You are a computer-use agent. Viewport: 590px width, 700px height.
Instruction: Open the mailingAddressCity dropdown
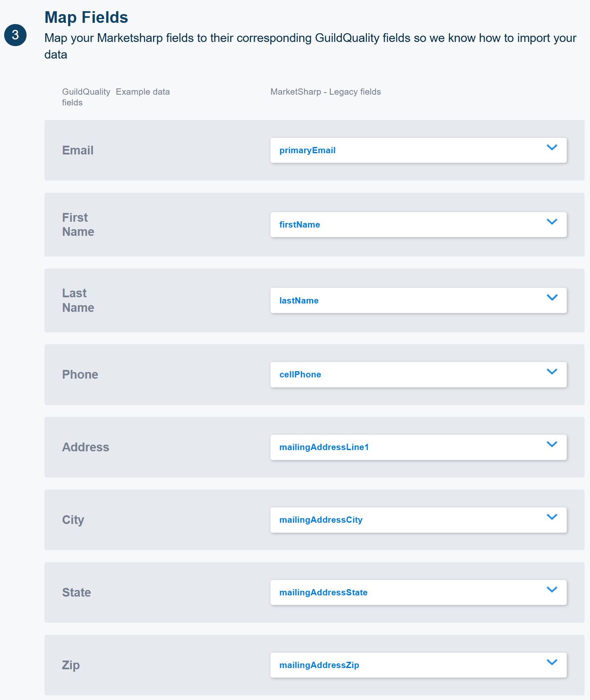[418, 520]
